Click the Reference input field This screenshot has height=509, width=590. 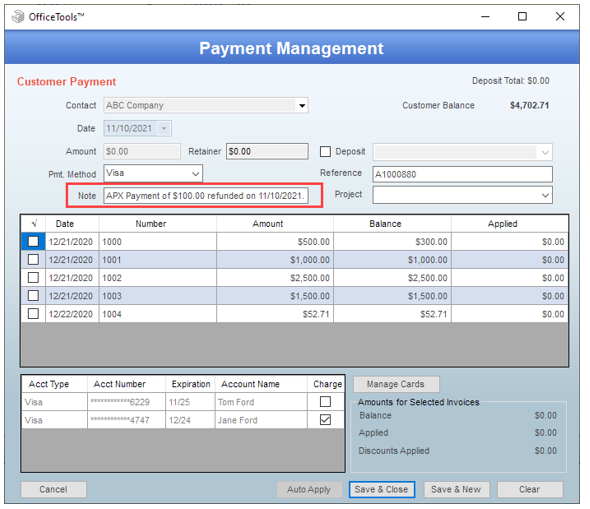(462, 174)
